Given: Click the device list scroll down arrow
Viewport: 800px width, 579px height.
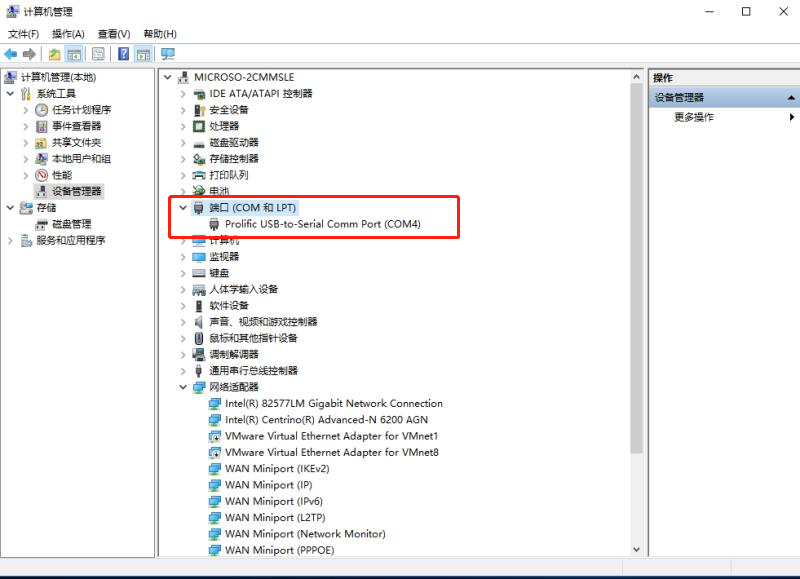Looking at the screenshot, I should (636, 549).
